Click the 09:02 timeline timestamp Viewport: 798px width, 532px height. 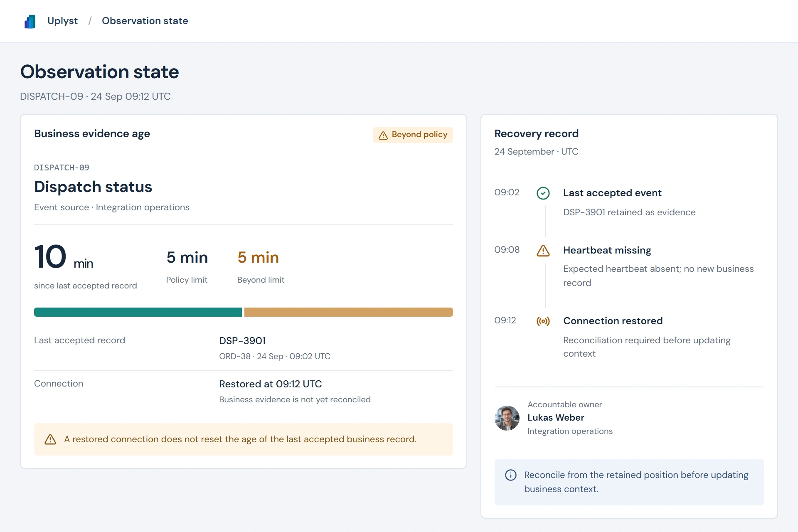(x=507, y=192)
